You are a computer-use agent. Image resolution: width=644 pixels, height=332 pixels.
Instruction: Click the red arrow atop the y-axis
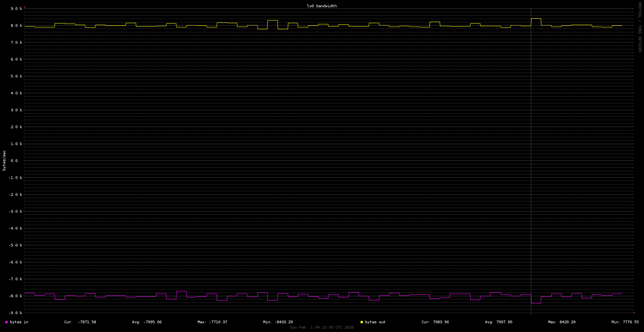tap(25, 7)
